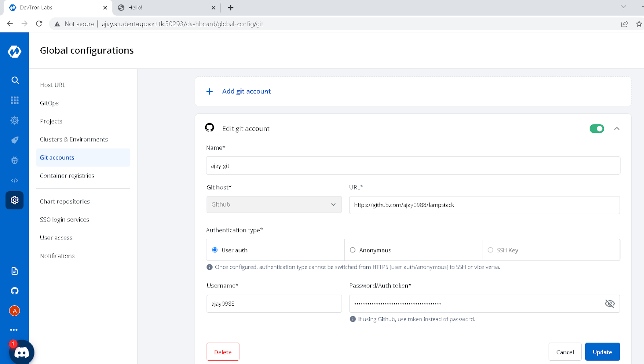Open the documentation file icon in sidebar
The width and height of the screenshot is (644, 364).
[15, 271]
